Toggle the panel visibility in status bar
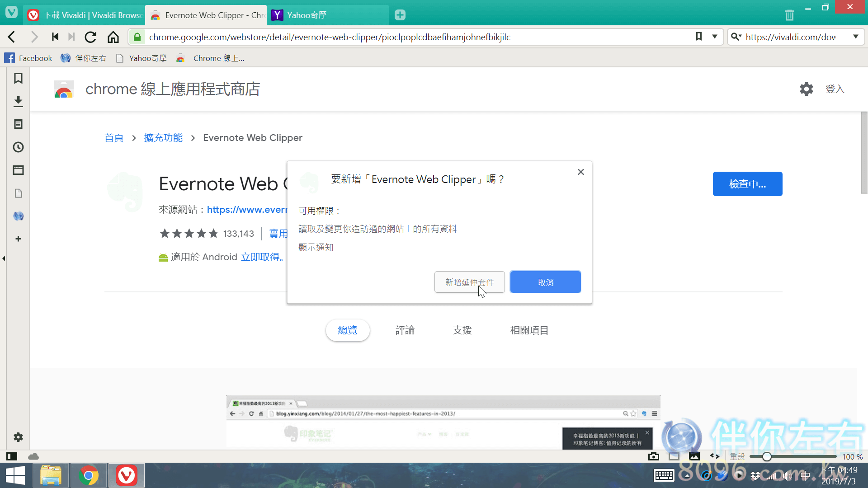Image resolution: width=868 pixels, height=488 pixels. (12, 456)
